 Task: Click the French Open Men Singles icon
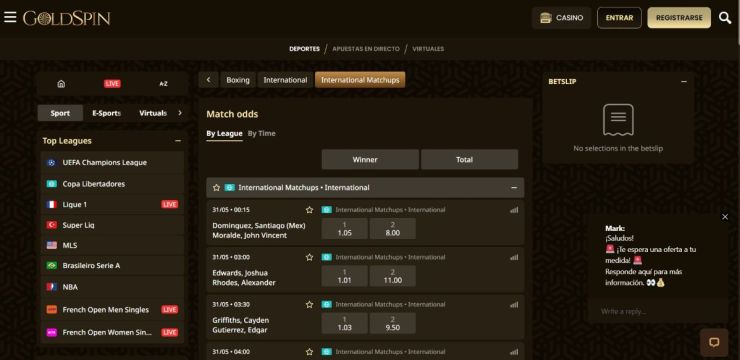coord(51,310)
